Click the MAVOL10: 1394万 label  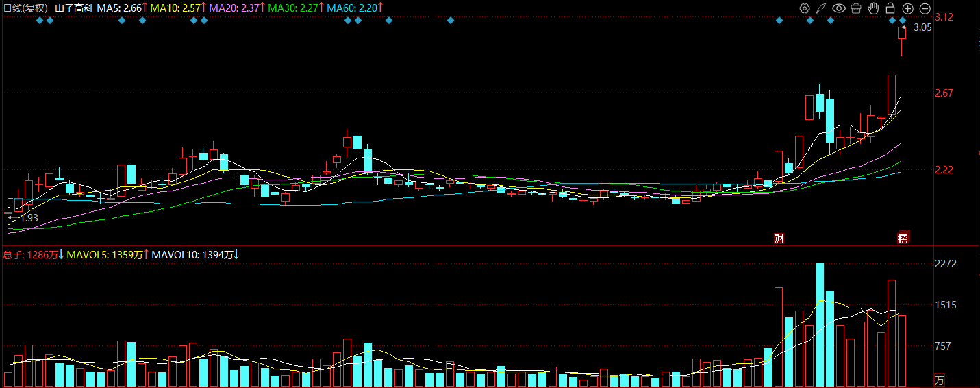(195, 254)
